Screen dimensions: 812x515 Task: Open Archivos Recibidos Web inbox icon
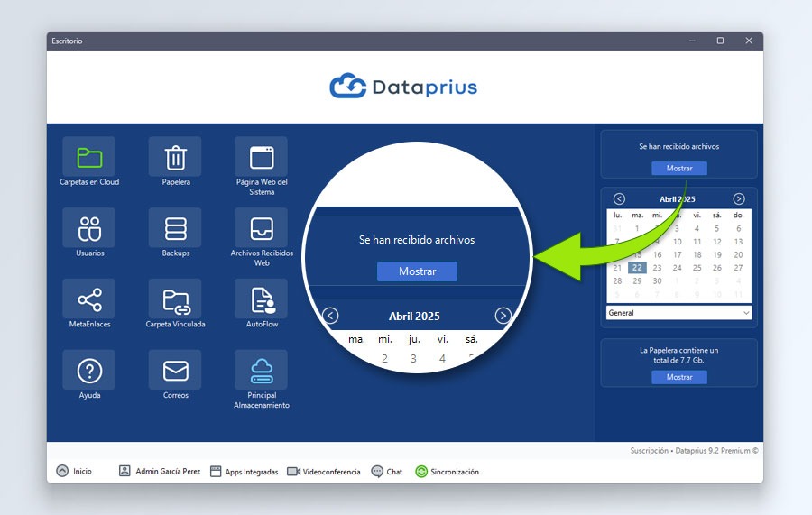pyautogui.click(x=261, y=228)
